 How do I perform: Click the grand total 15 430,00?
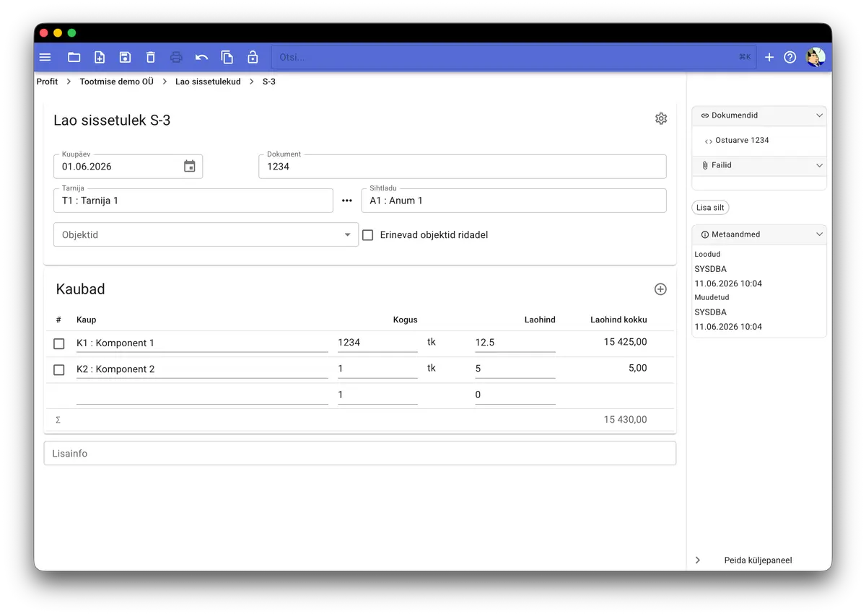point(626,420)
